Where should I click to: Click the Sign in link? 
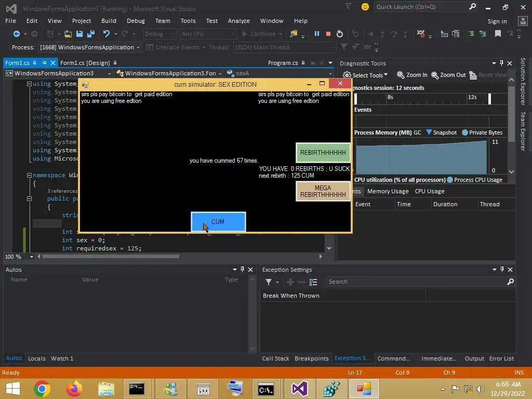coord(497,21)
